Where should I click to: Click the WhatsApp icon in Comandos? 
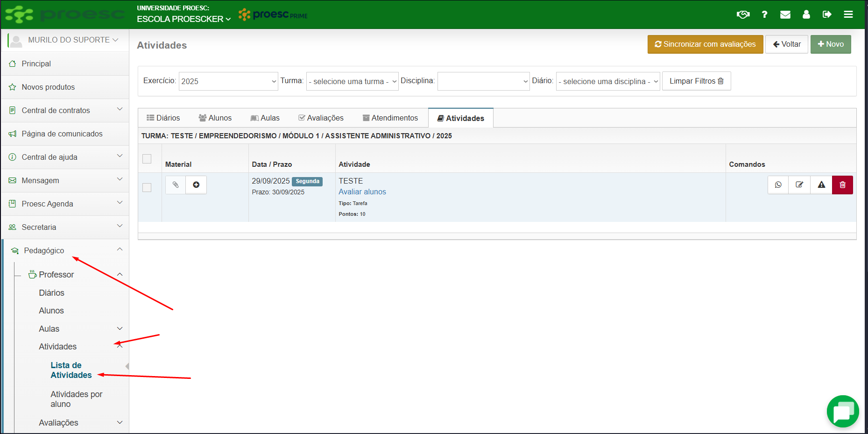click(778, 185)
